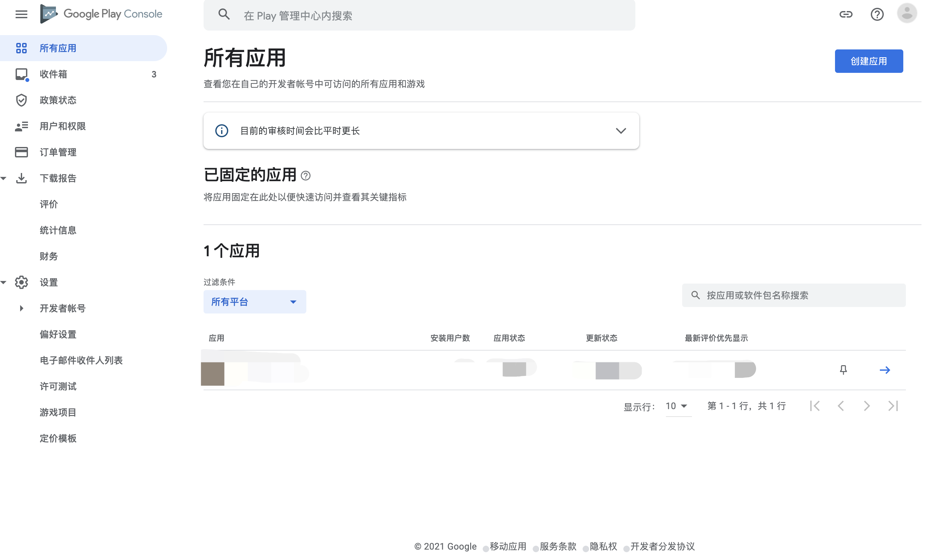The image size is (928, 560).
Task: Click the 用户和权限 people icon
Action: [21, 127]
